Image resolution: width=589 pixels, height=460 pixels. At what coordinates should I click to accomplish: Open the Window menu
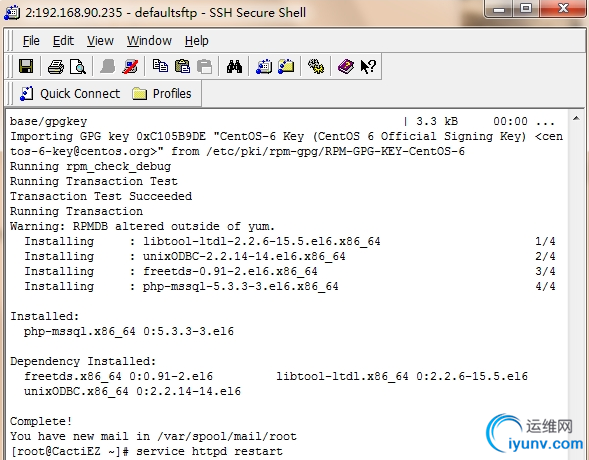point(149,41)
